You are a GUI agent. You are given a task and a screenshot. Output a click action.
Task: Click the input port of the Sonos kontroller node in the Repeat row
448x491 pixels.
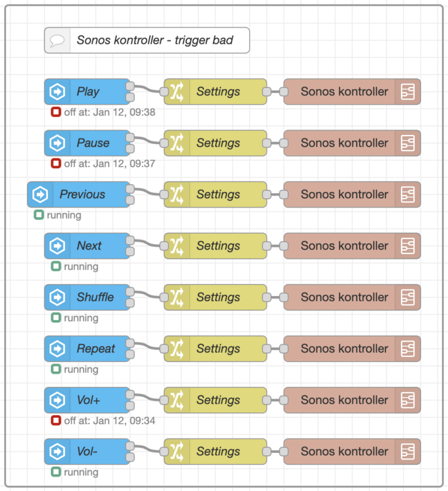click(284, 349)
